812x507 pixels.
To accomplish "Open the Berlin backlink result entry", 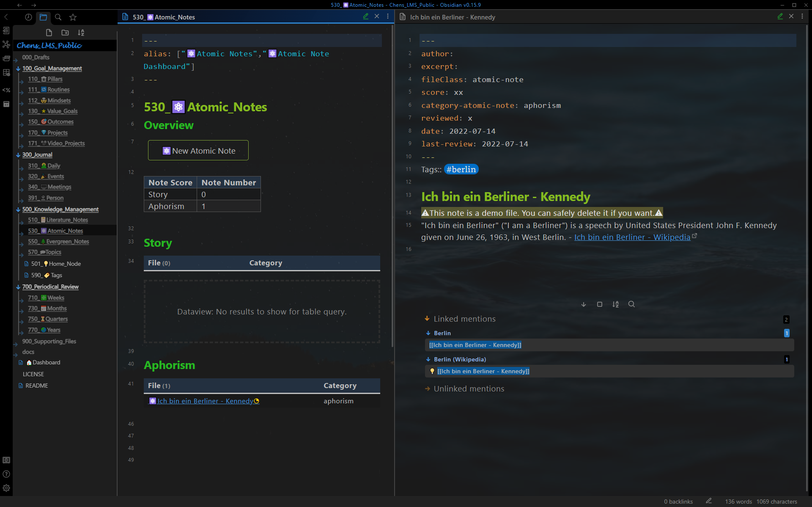I will coord(609,345).
